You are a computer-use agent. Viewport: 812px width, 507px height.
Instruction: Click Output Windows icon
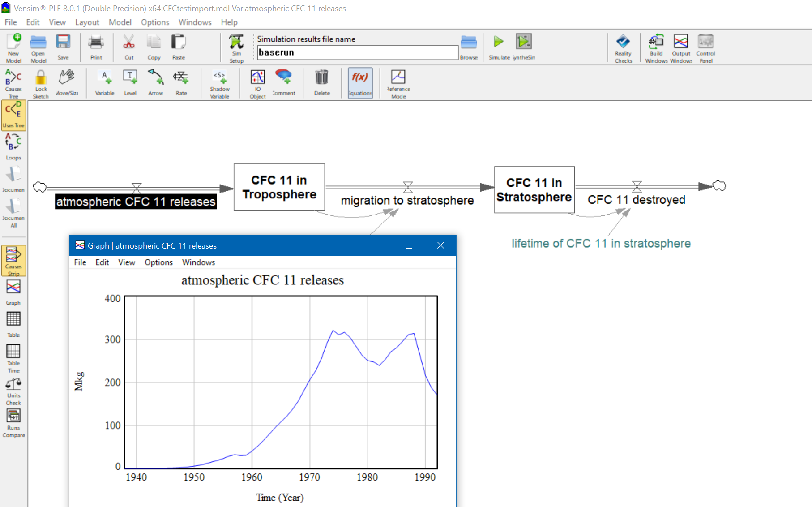[681, 48]
